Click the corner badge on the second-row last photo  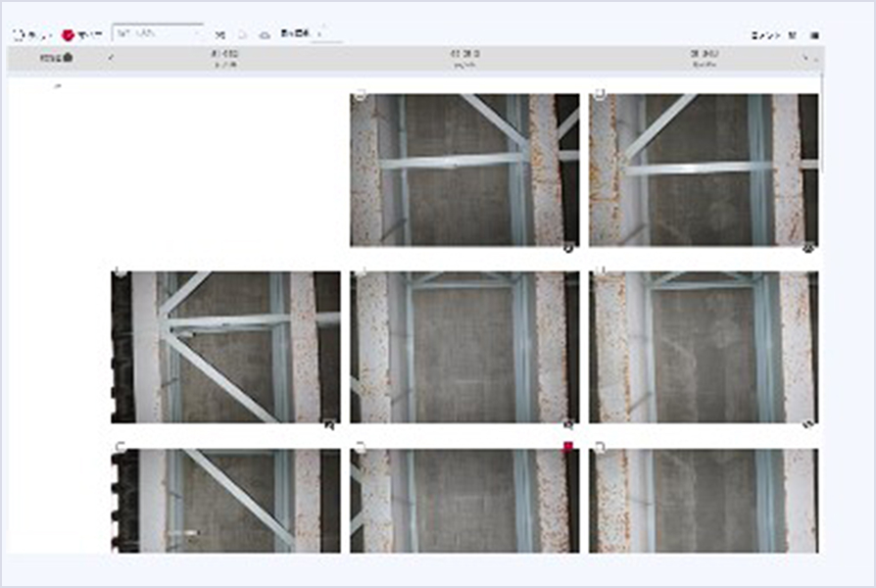(807, 424)
